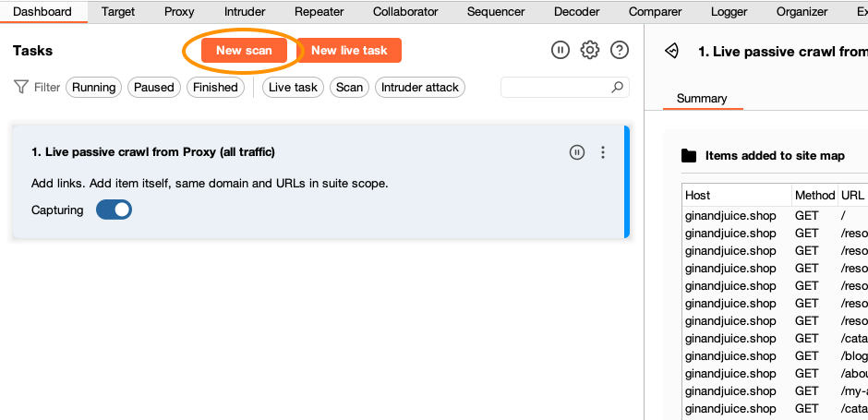The height and width of the screenshot is (420, 868).
Task: Open task settings gear icon
Action: pyautogui.click(x=590, y=51)
